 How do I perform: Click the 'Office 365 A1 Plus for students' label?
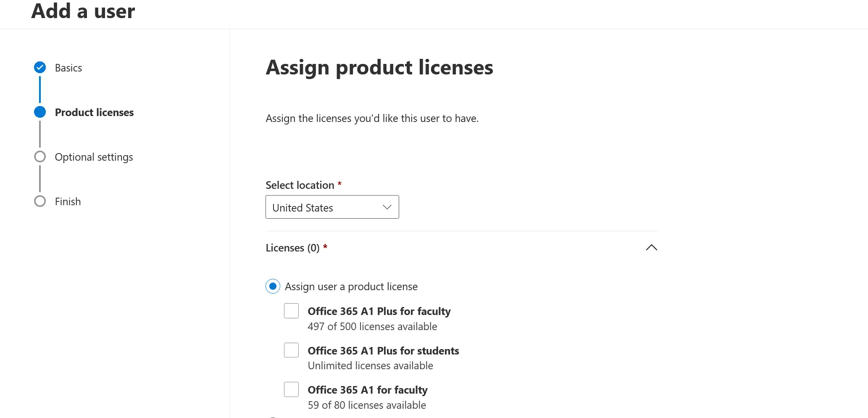tap(383, 351)
